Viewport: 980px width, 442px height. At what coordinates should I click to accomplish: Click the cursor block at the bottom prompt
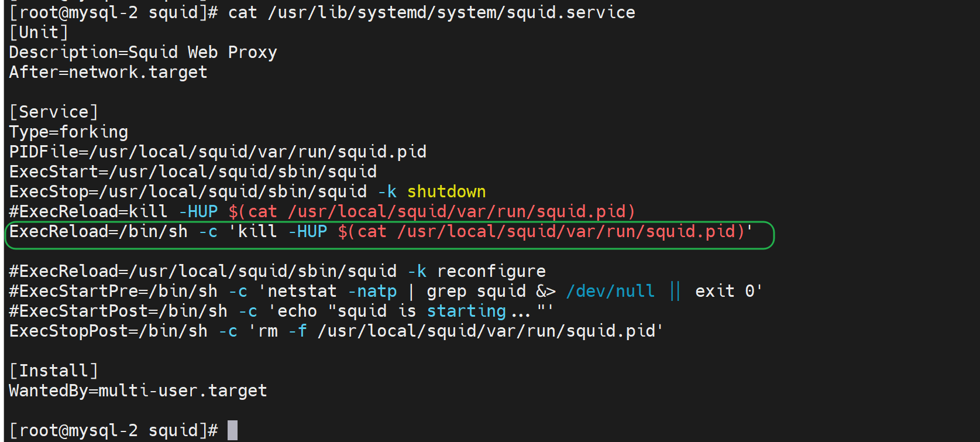coord(232,430)
